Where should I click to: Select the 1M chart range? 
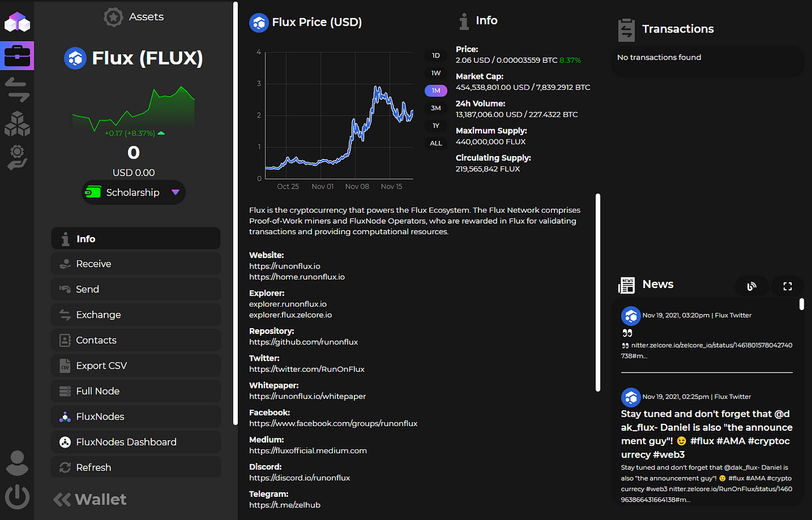click(436, 90)
